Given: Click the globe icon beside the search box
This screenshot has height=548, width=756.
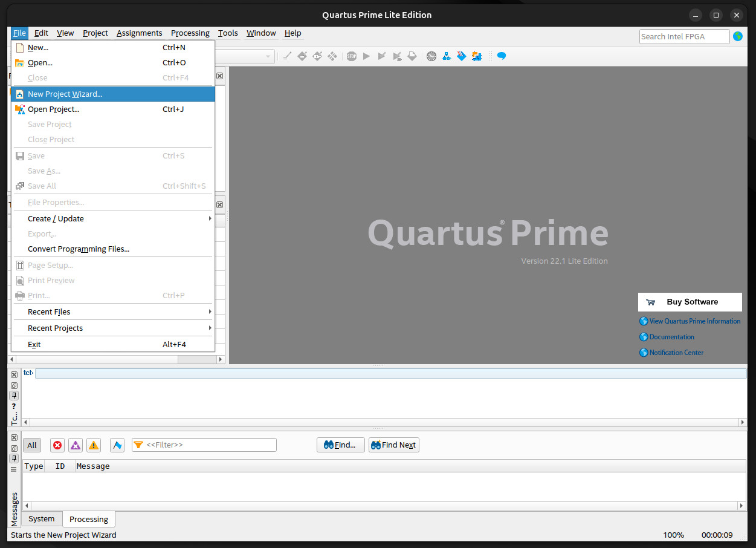Looking at the screenshot, I should click(x=738, y=36).
